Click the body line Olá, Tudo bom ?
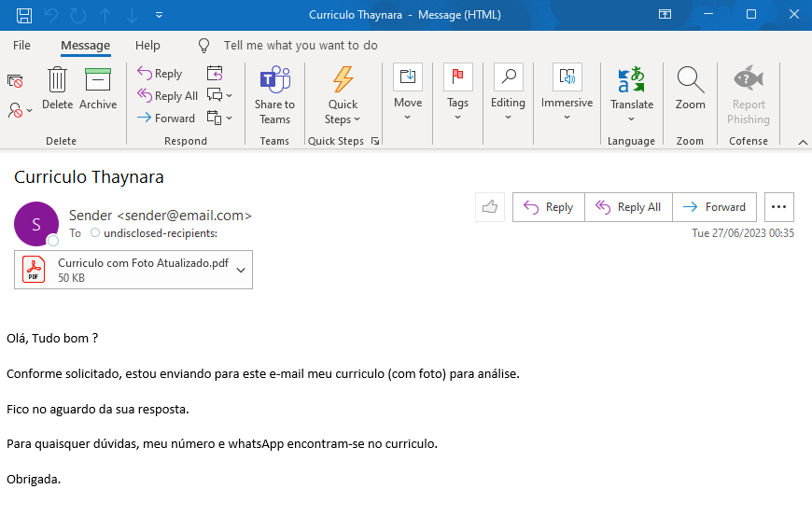 point(52,338)
